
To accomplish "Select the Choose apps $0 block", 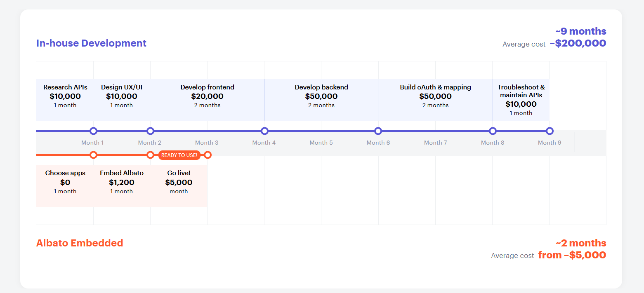I will [65, 186].
